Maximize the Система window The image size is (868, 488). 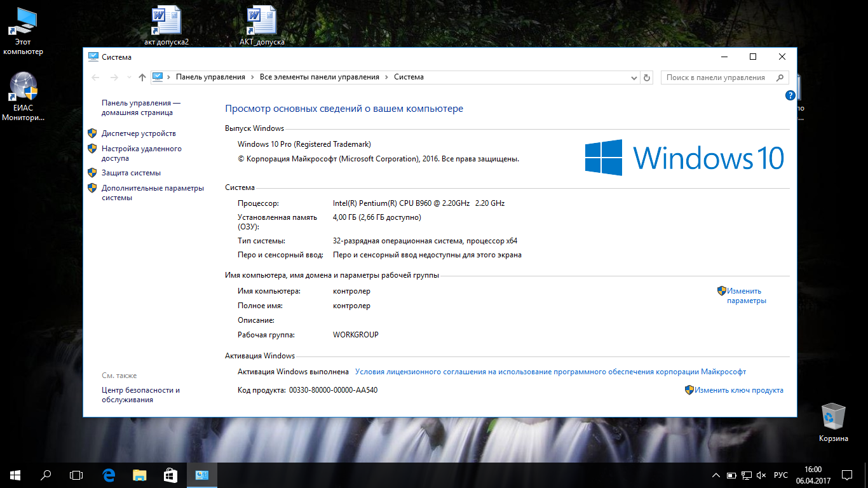(753, 57)
